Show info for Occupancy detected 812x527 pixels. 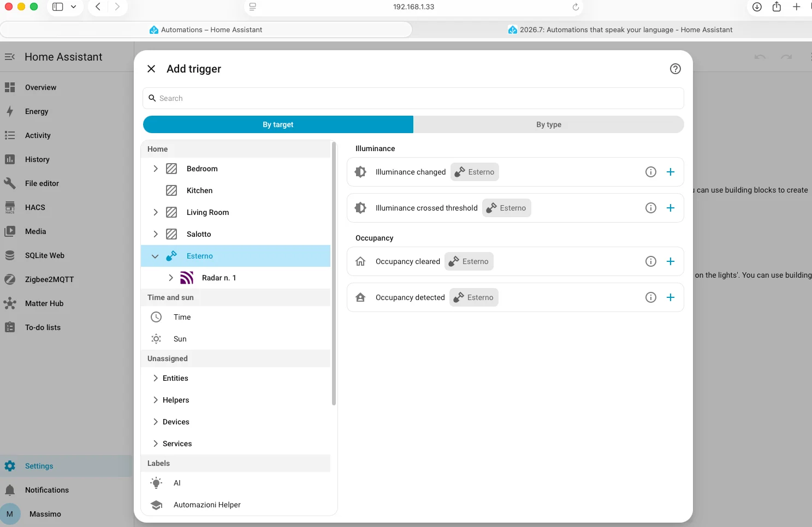(x=650, y=297)
